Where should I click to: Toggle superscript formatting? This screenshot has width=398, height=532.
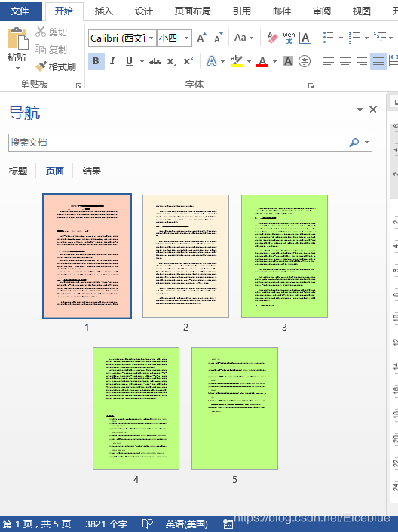tap(188, 61)
